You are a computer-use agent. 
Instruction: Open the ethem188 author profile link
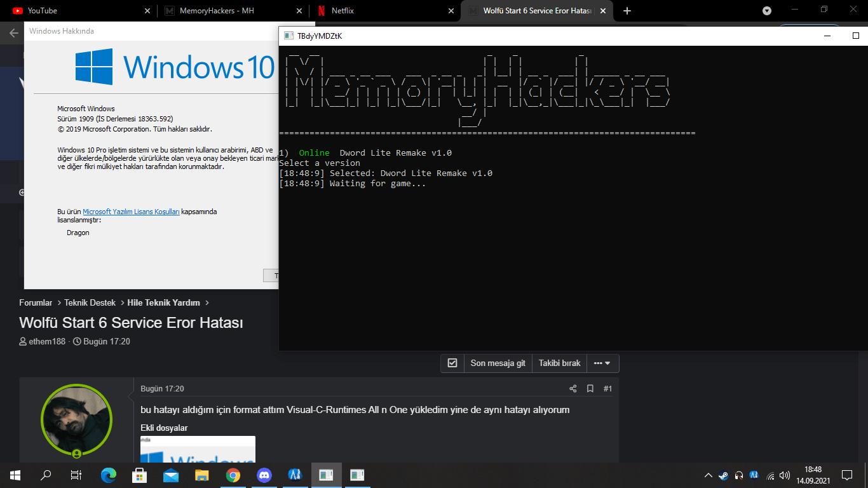[47, 341]
